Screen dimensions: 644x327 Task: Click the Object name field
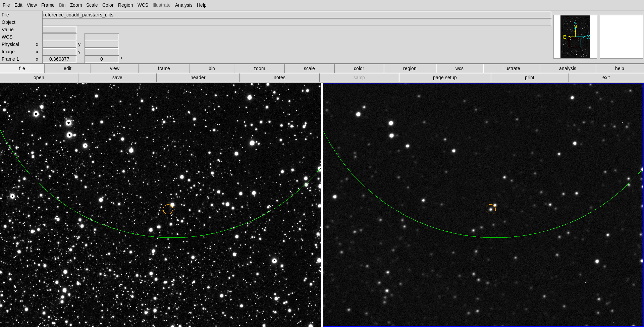297,22
